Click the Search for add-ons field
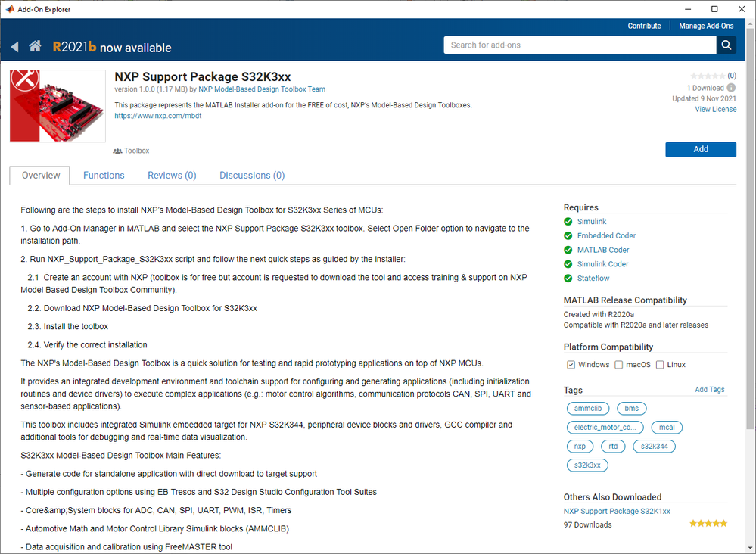The width and height of the screenshot is (756, 554). pos(580,45)
